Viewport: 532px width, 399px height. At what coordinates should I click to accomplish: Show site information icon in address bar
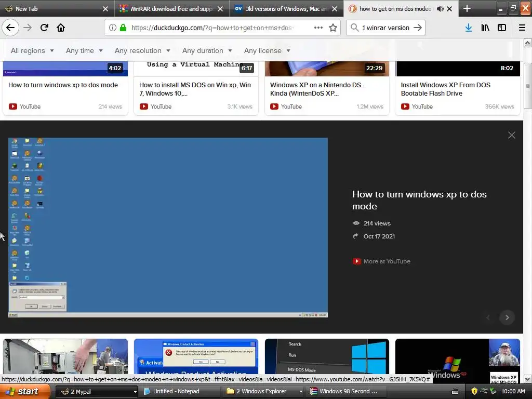[113, 28]
